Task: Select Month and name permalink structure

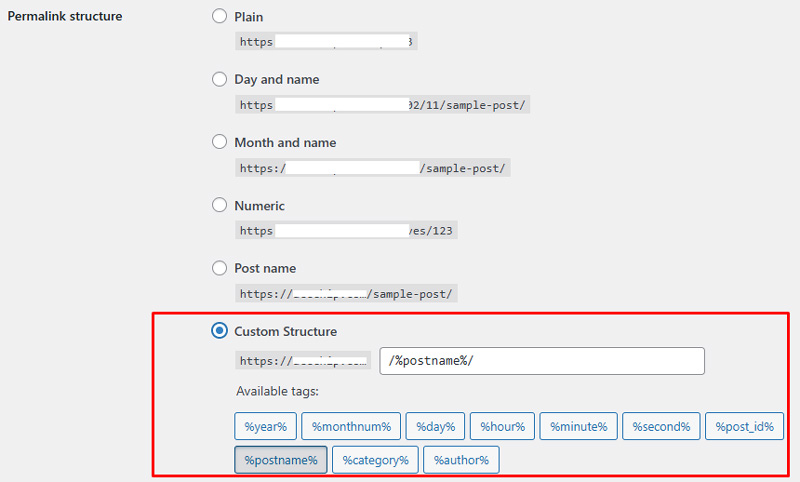Action: tap(220, 142)
